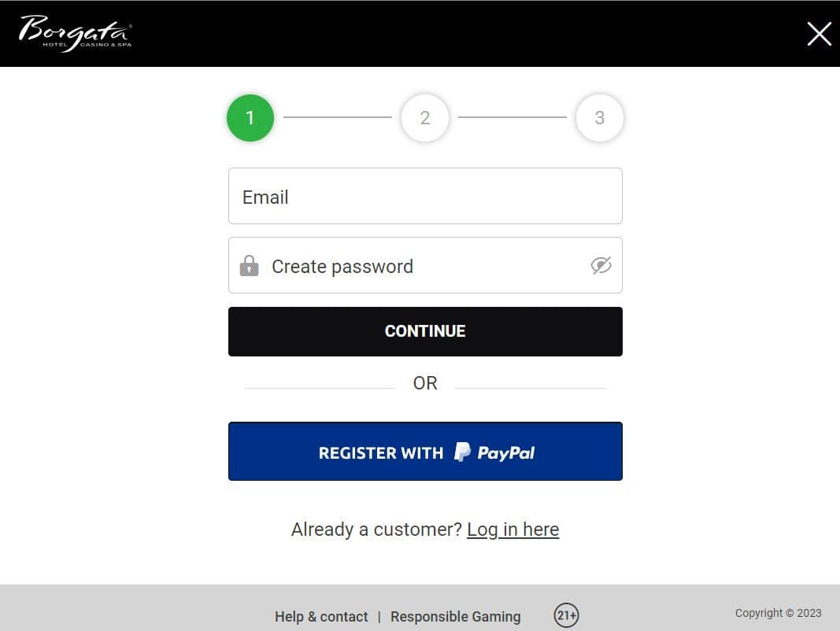Open the Help & contact page

[321, 617]
